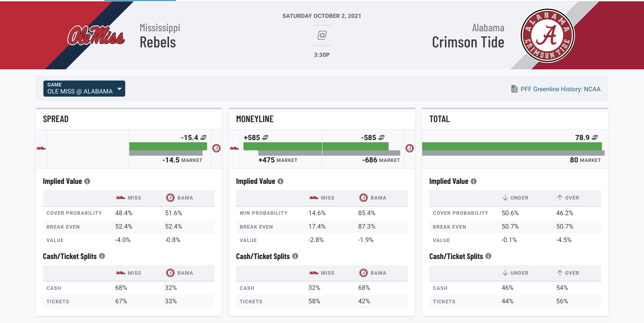
Task: Click PFF icon next to +585 moneyline
Action: pyautogui.click(x=265, y=137)
